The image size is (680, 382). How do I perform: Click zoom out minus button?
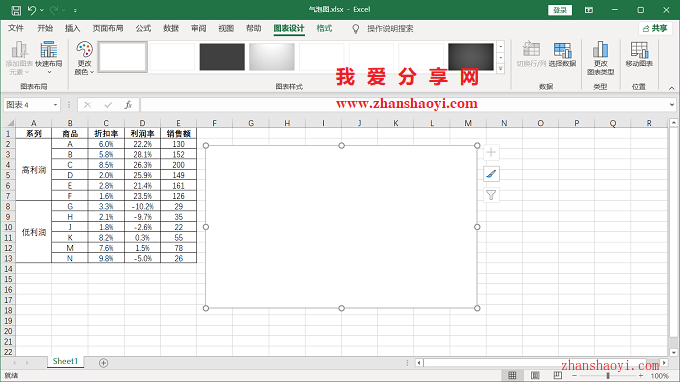point(575,375)
